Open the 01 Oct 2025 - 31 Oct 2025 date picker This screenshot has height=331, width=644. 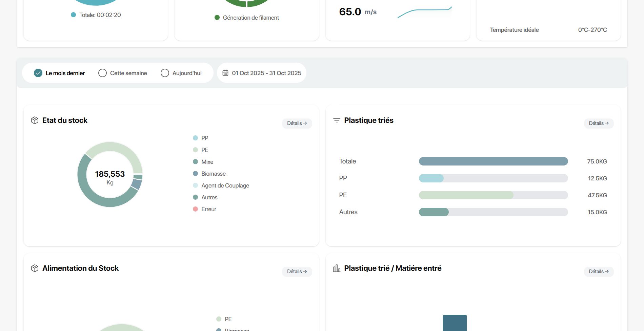pos(262,73)
